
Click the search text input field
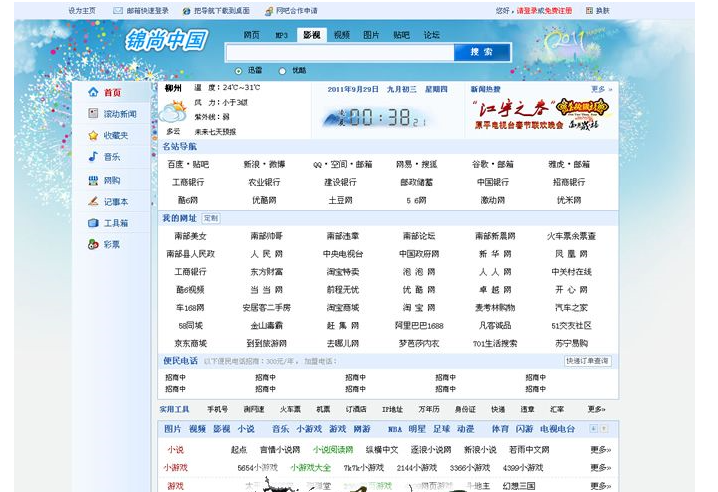[340, 53]
